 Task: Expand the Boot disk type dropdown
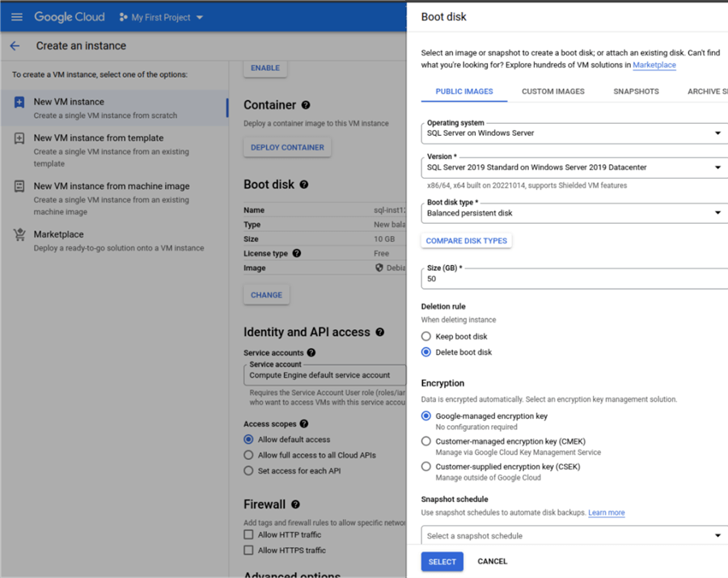pyautogui.click(x=574, y=213)
